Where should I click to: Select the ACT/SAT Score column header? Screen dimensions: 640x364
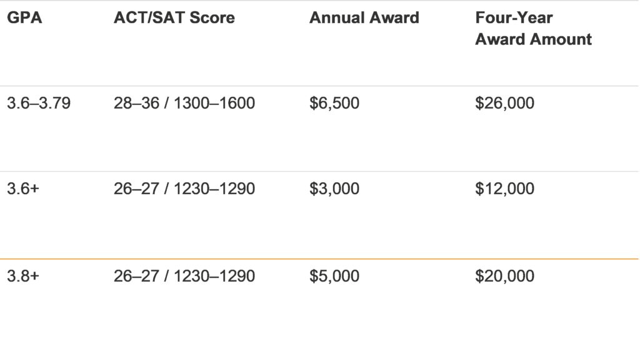[x=174, y=17]
